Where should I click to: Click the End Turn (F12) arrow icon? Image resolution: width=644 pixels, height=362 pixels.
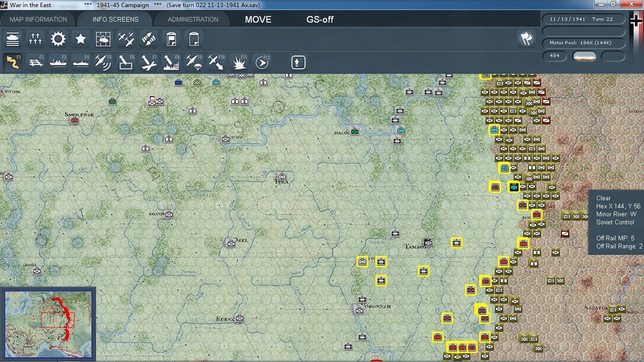262,62
